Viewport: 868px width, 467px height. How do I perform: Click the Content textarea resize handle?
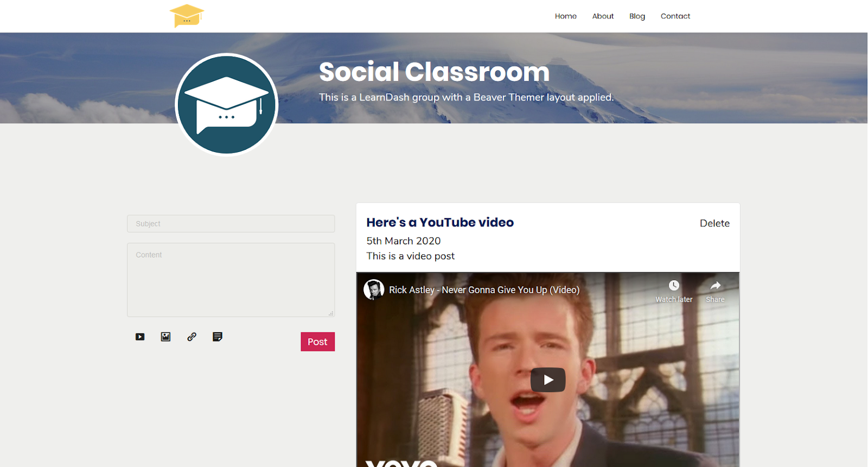pyautogui.click(x=331, y=313)
